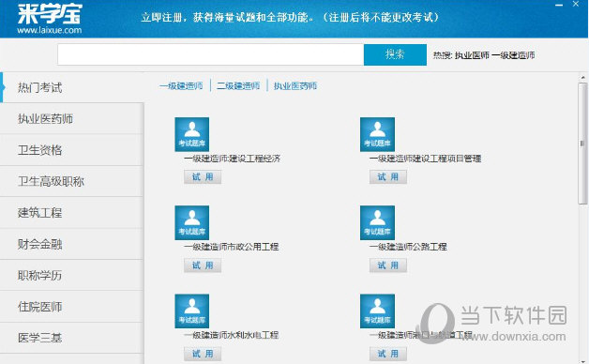Click the vertical scrollbar thumb
Image resolution: width=589 pixels, height=364 pixels.
[582, 144]
